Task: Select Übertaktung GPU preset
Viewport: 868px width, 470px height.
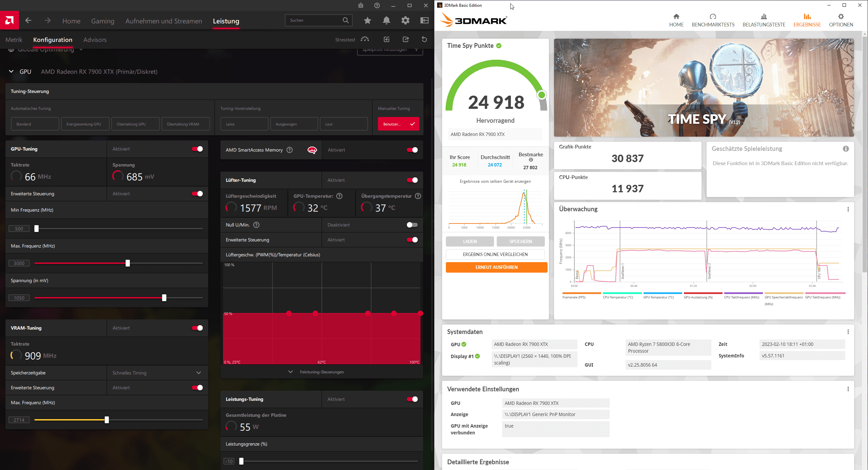Action: [135, 124]
